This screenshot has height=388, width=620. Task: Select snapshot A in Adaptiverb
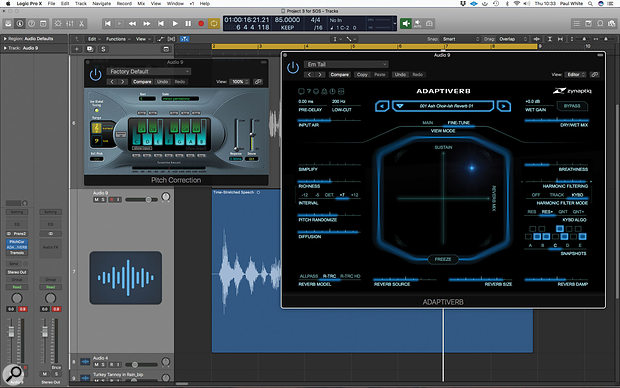(x=530, y=246)
